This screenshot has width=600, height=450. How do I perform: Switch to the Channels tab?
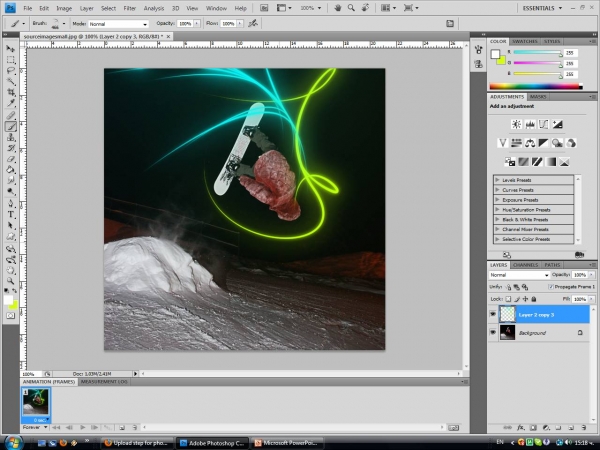click(x=525, y=265)
